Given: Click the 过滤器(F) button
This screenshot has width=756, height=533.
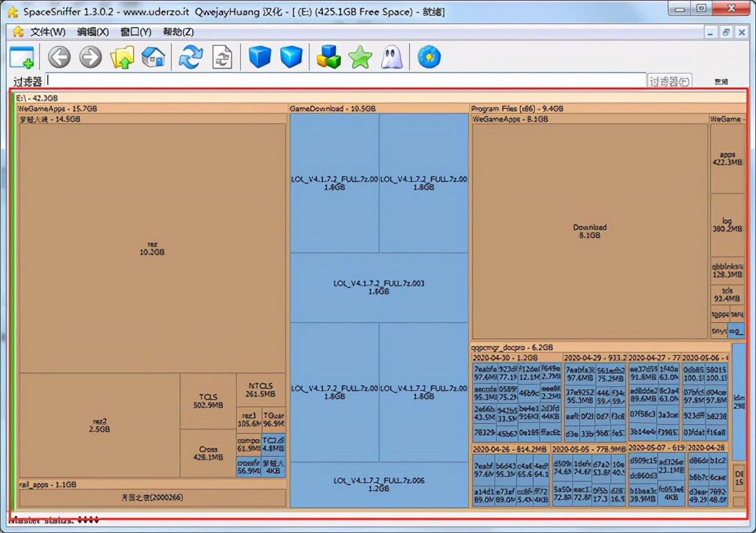Looking at the screenshot, I should point(669,81).
